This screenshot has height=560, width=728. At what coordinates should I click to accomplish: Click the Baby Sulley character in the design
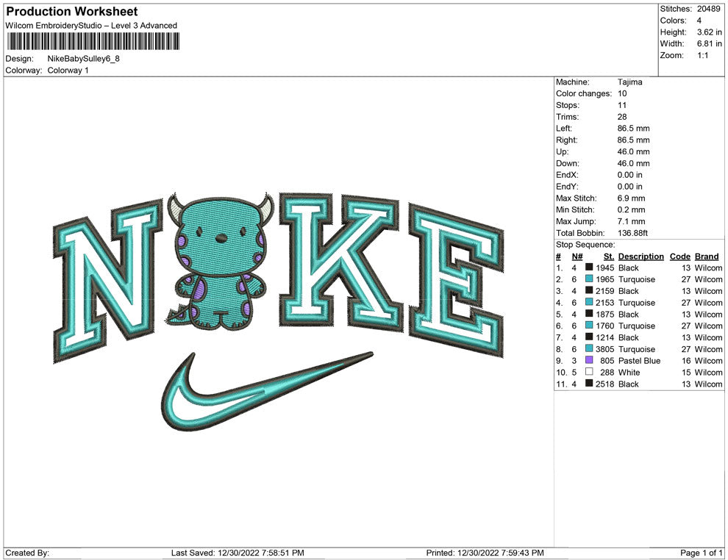point(220,262)
